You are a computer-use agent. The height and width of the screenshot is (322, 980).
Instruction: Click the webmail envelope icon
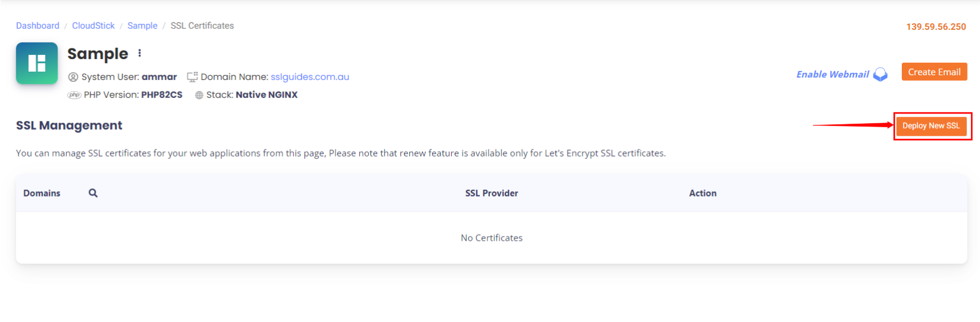click(880, 75)
